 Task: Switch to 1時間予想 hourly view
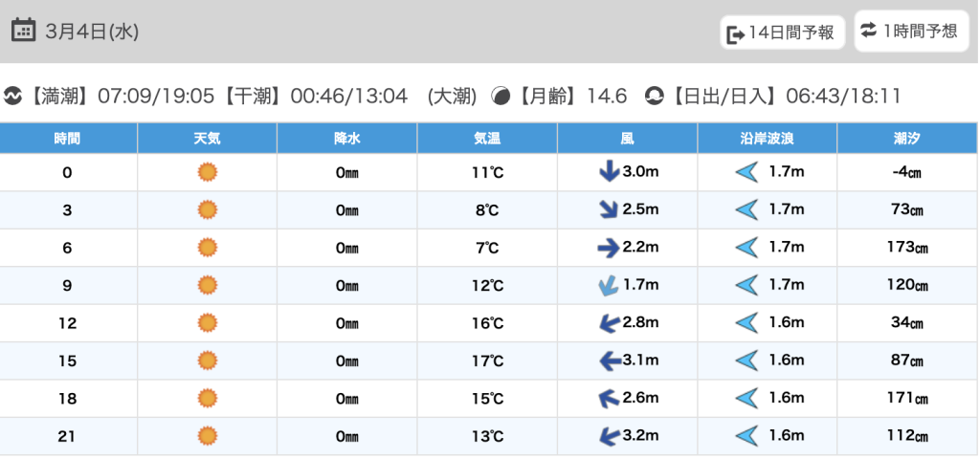[908, 31]
